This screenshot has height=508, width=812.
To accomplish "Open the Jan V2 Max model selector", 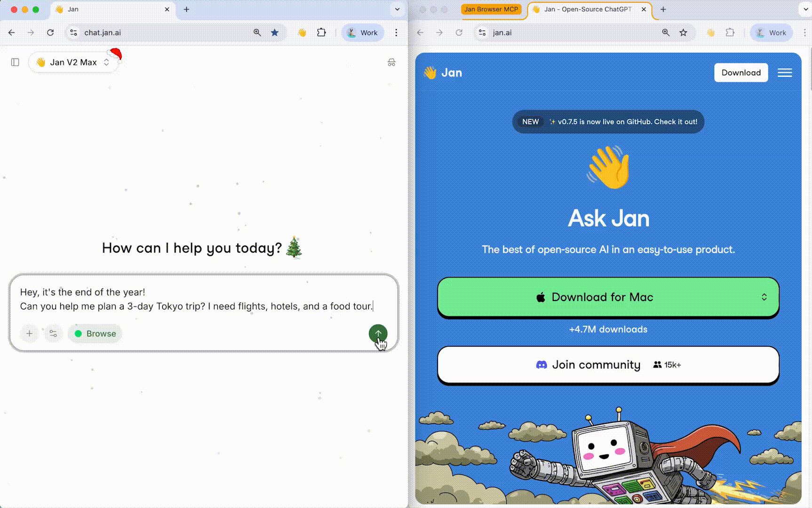I will [x=73, y=62].
